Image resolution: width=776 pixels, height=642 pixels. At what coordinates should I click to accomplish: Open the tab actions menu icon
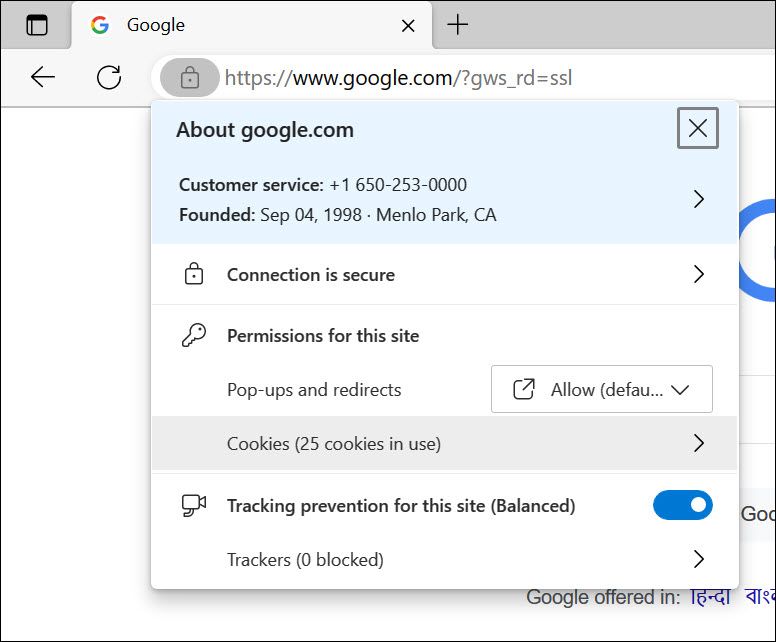[36, 26]
